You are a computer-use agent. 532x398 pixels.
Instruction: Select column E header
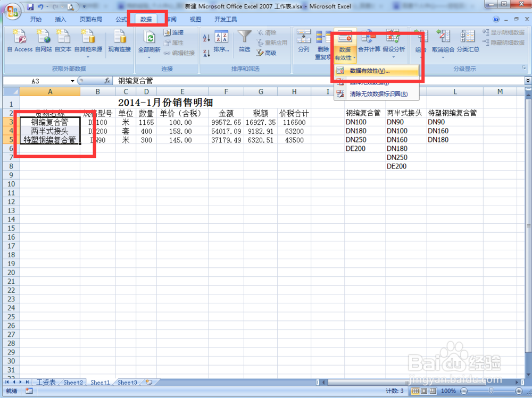pos(182,92)
